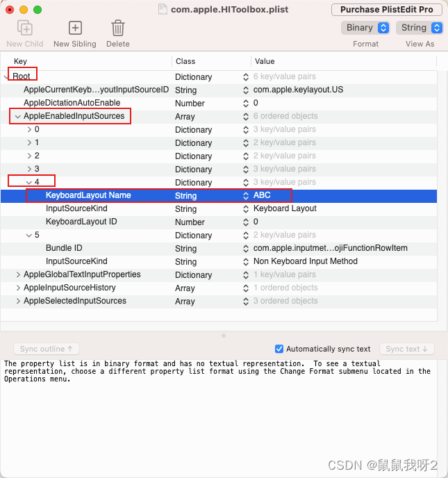Click the Class column header
This screenshot has width=448, height=478.
[x=185, y=61]
